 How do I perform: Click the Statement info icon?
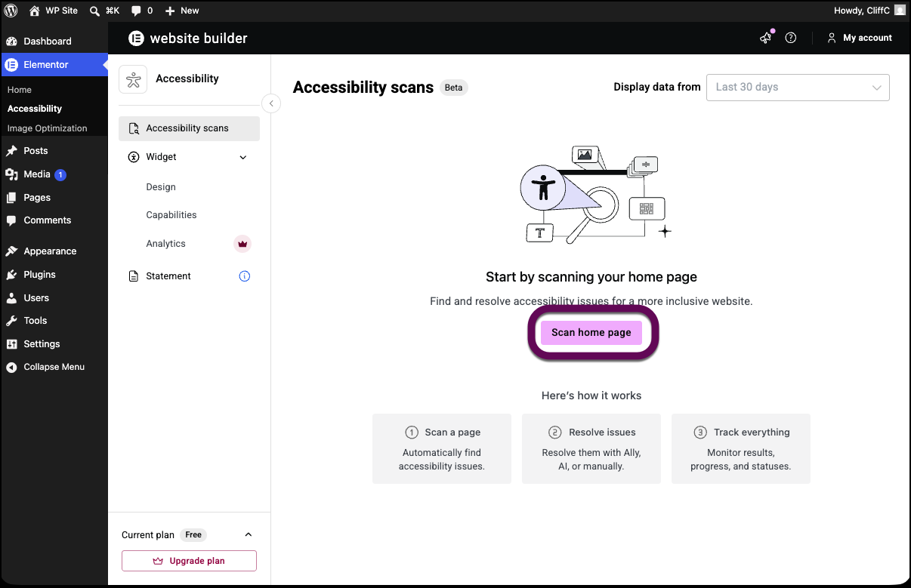(x=245, y=276)
